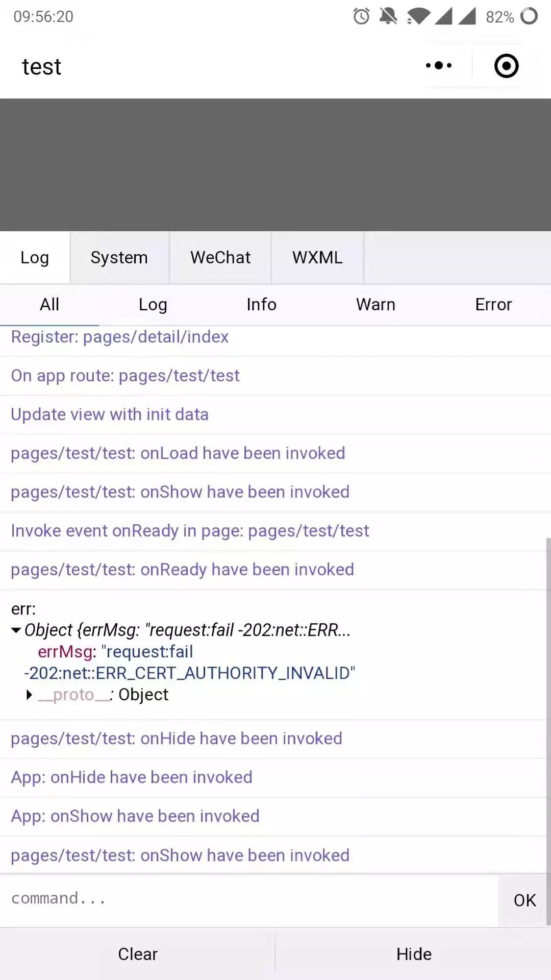Select 'On app route: pages/test/test' line

[x=275, y=376]
